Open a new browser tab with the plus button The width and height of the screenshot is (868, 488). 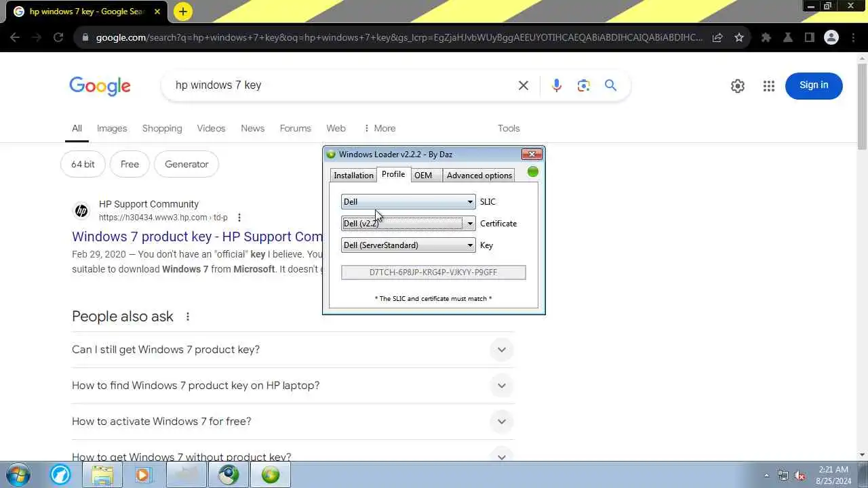click(182, 12)
